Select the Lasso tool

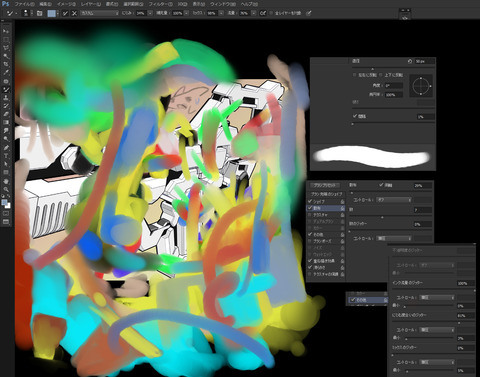[6, 48]
